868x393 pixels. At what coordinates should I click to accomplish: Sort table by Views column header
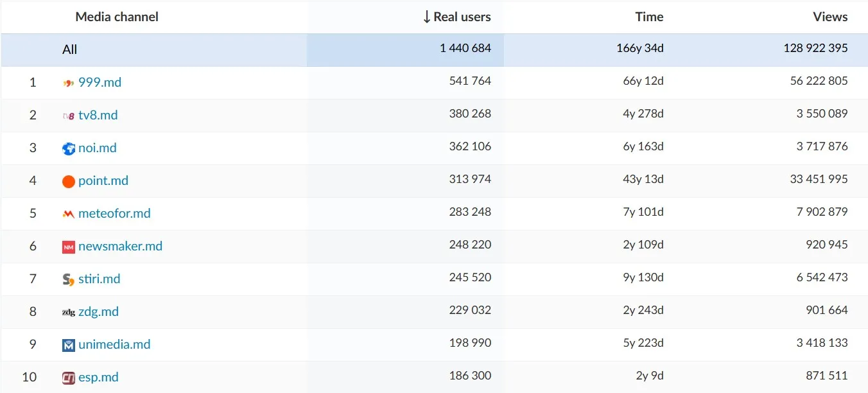click(829, 17)
